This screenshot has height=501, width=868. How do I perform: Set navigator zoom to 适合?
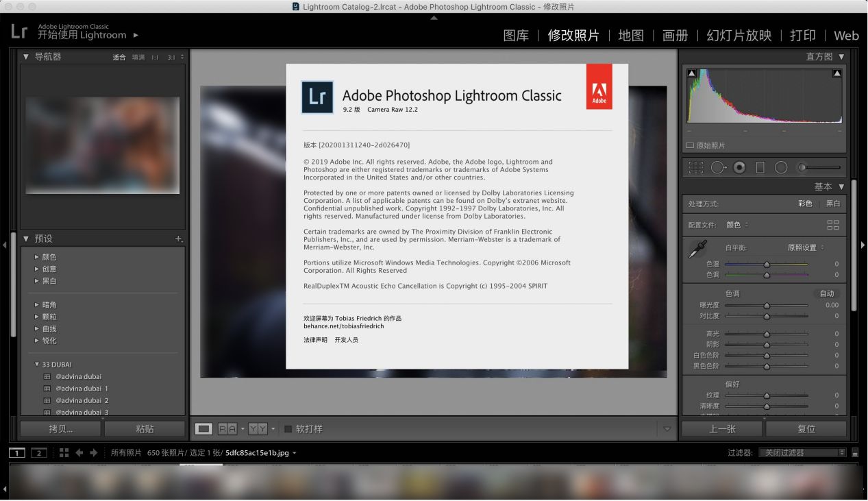coord(119,58)
